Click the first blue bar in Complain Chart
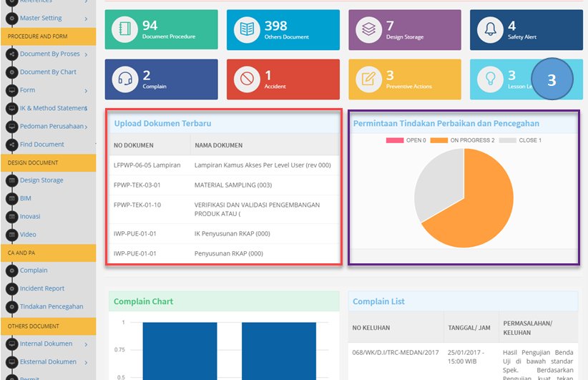The width and height of the screenshot is (588, 380). pos(180,351)
